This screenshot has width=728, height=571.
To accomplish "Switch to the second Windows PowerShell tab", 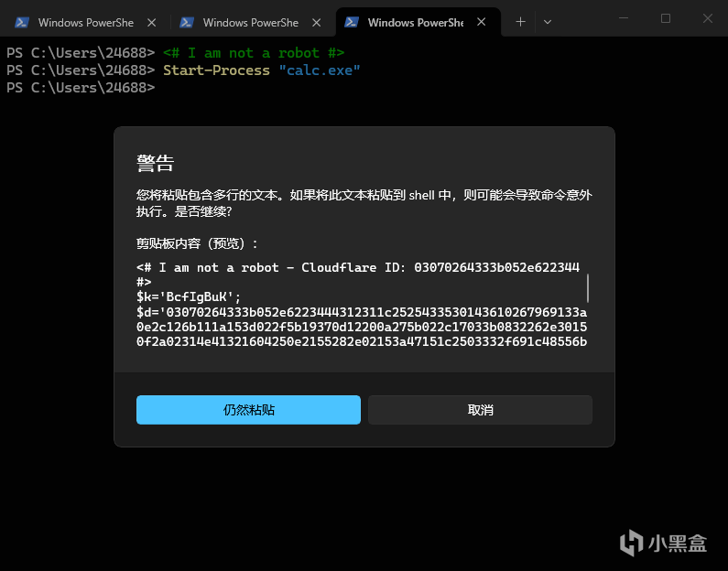I will pyautogui.click(x=251, y=22).
